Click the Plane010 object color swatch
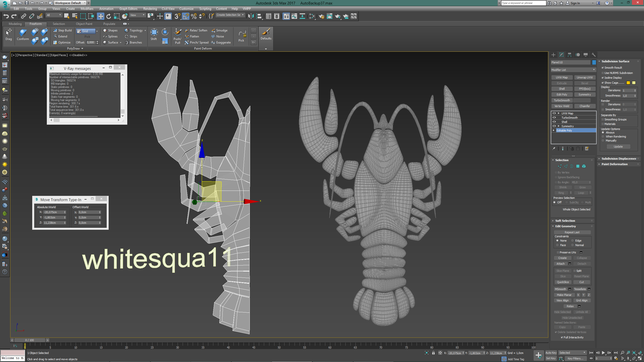The width and height of the screenshot is (644, 362). pyautogui.click(x=594, y=62)
